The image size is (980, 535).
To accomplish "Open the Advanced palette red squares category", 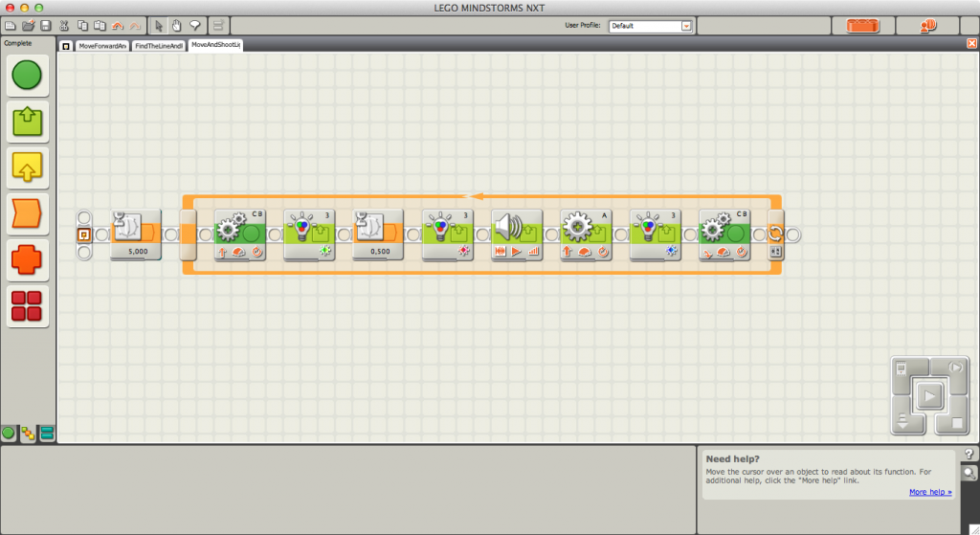I will [x=27, y=306].
